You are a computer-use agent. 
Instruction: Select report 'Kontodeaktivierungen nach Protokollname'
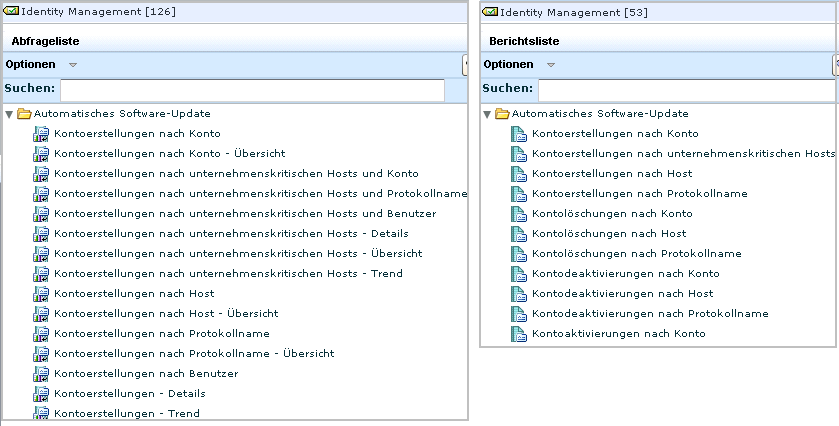pyautogui.click(x=650, y=314)
